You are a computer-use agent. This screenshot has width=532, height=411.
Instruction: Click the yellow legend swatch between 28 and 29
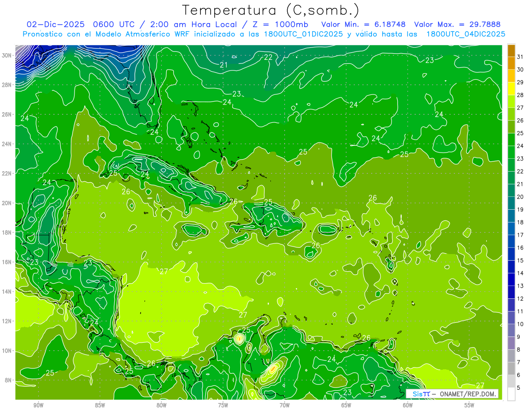point(511,89)
